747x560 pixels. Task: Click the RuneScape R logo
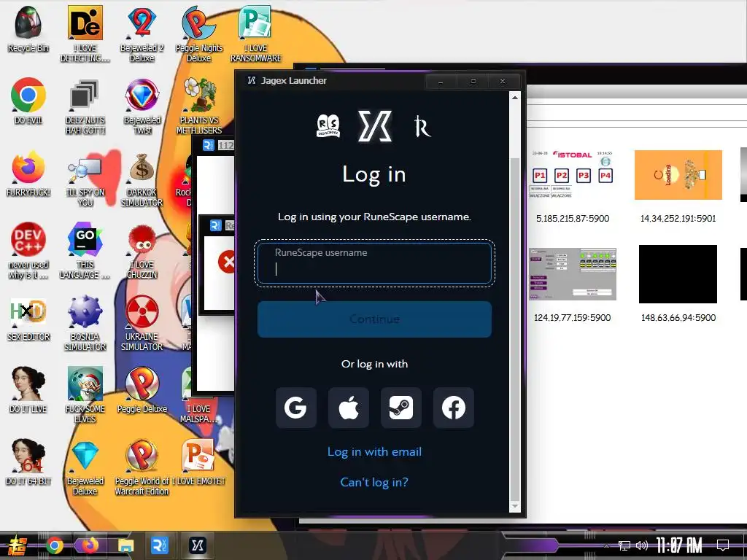click(422, 126)
